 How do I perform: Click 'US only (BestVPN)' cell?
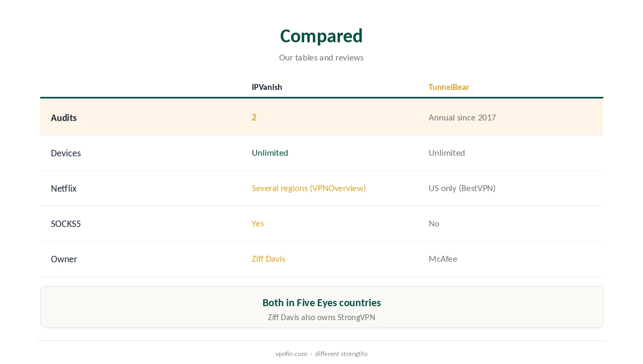point(462,188)
